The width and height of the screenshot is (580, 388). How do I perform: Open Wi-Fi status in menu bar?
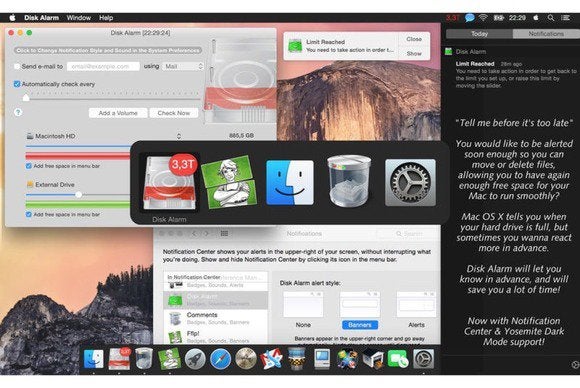pos(483,18)
